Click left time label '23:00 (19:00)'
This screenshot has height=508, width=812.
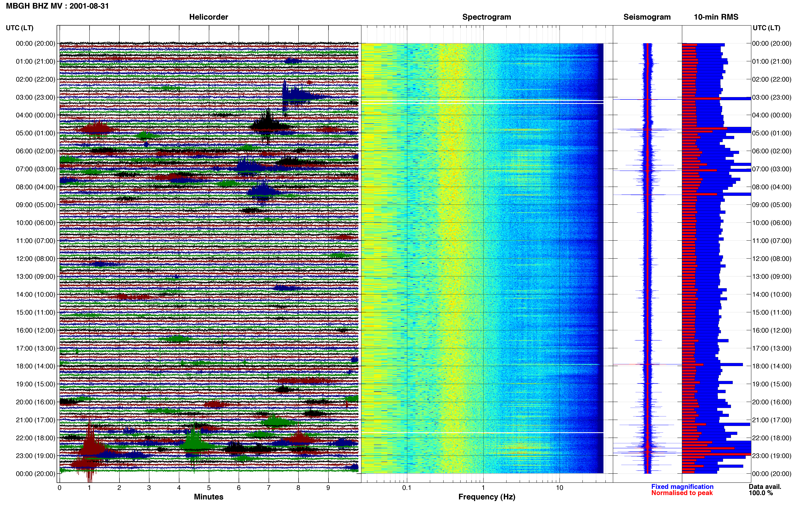point(36,456)
